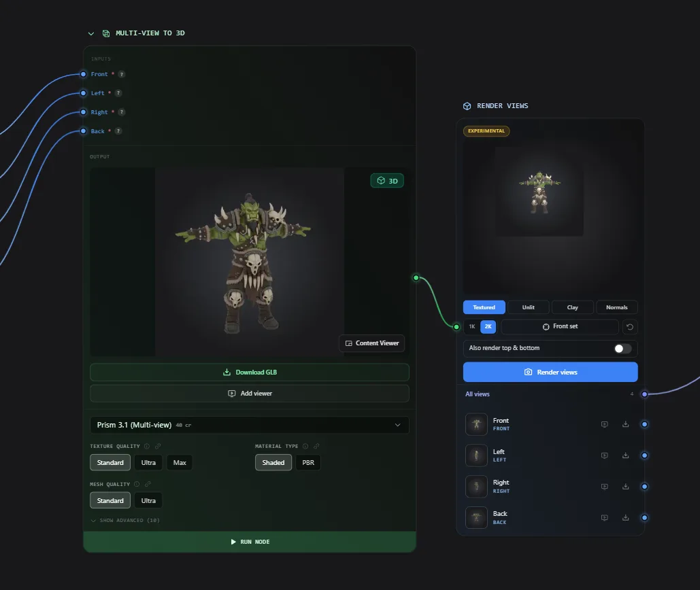Screen dimensions: 700x590
Task: Click Add viewer button
Action: pos(250,394)
